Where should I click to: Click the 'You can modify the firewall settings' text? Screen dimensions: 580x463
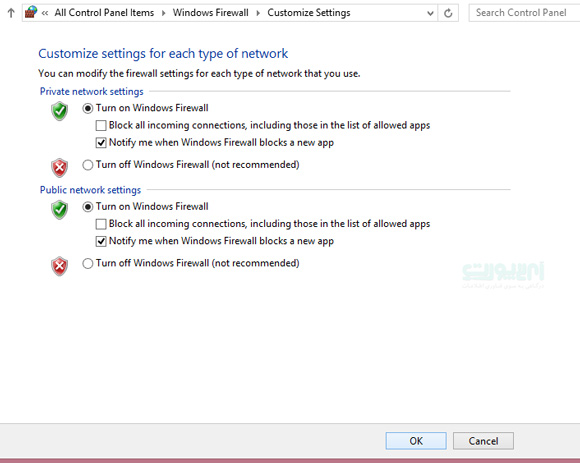click(199, 74)
